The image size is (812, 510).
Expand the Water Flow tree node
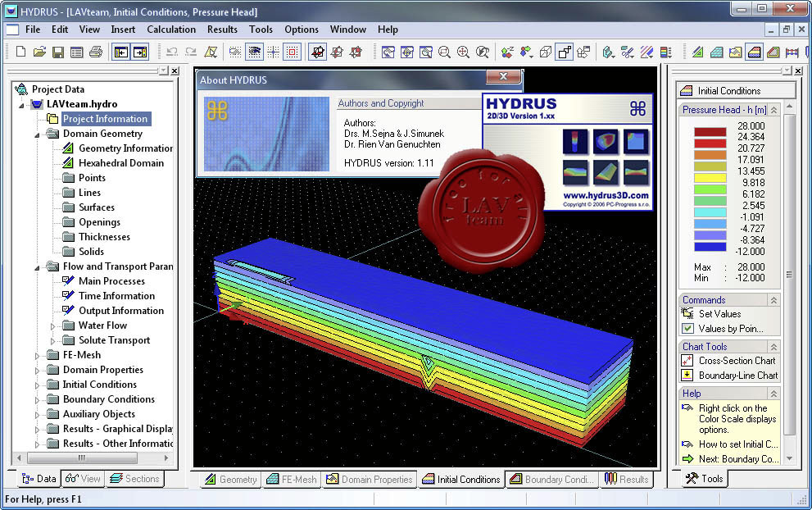click(x=52, y=326)
